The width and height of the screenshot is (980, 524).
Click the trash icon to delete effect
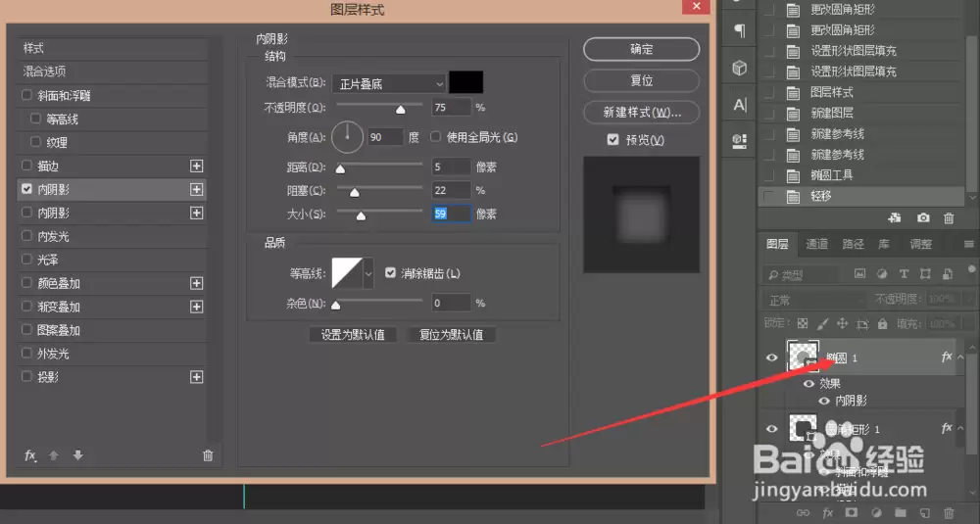pyautogui.click(x=208, y=455)
